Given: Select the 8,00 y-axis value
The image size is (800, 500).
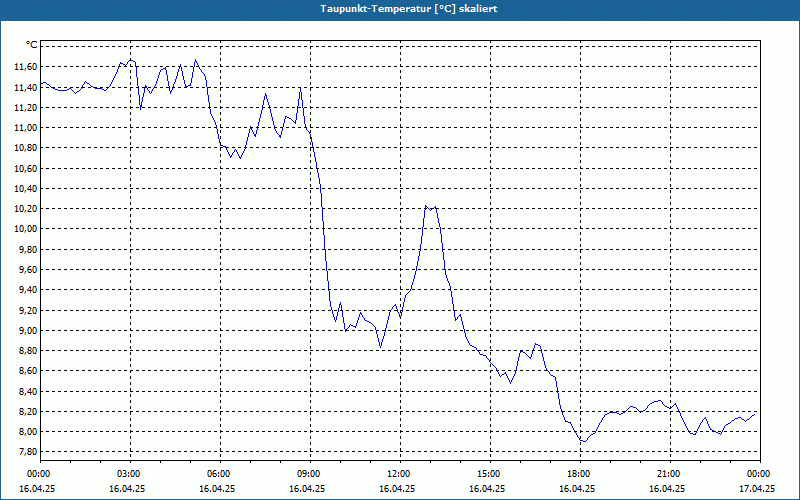Looking at the screenshot, I should click(x=29, y=432).
